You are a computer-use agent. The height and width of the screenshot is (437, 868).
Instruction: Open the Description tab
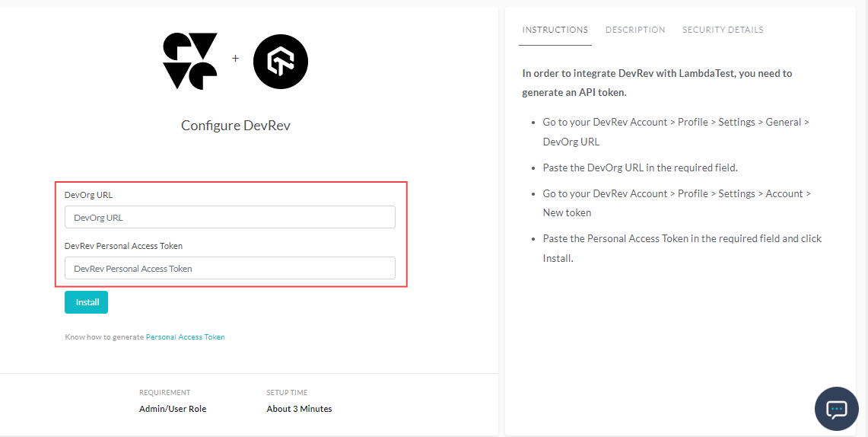coord(635,30)
